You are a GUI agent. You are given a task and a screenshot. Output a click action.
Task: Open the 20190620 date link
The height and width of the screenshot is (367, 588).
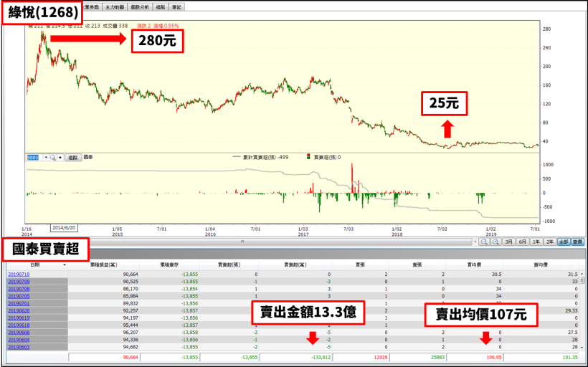[19, 311]
